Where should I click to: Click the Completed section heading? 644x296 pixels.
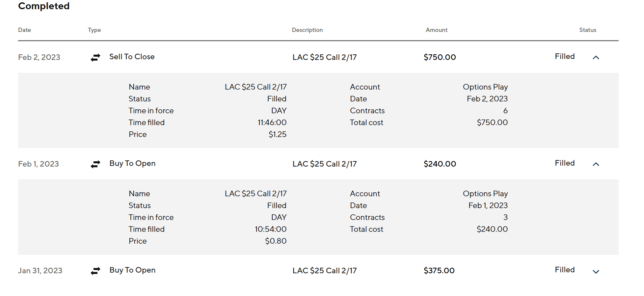44,6
